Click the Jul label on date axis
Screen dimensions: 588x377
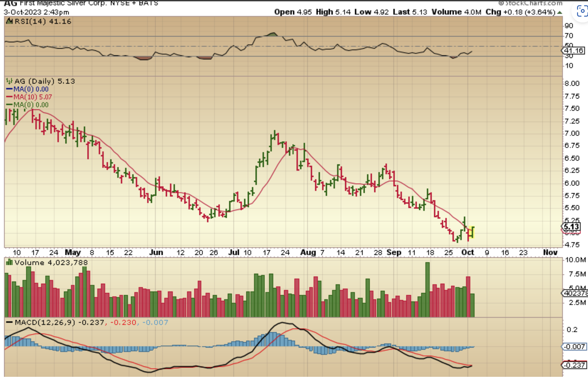pos(233,252)
